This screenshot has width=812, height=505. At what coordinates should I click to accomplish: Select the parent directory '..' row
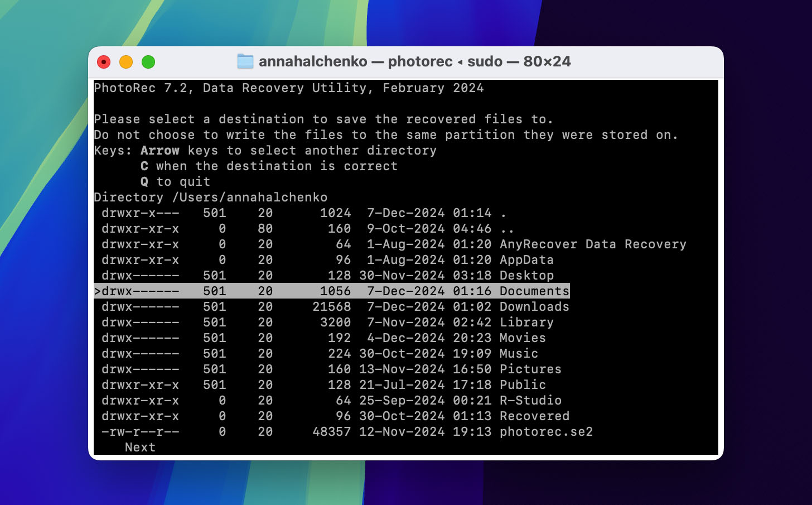(308, 229)
